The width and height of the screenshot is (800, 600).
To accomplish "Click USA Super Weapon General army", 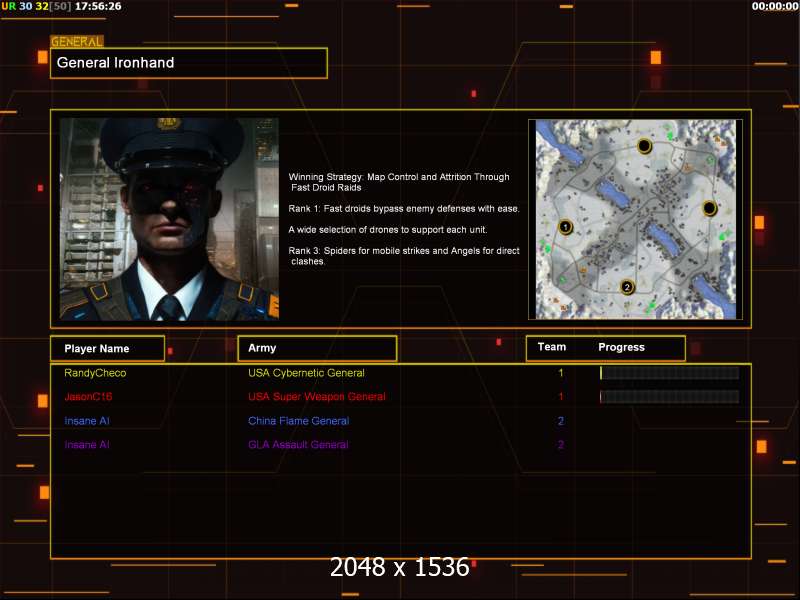I will (x=317, y=396).
